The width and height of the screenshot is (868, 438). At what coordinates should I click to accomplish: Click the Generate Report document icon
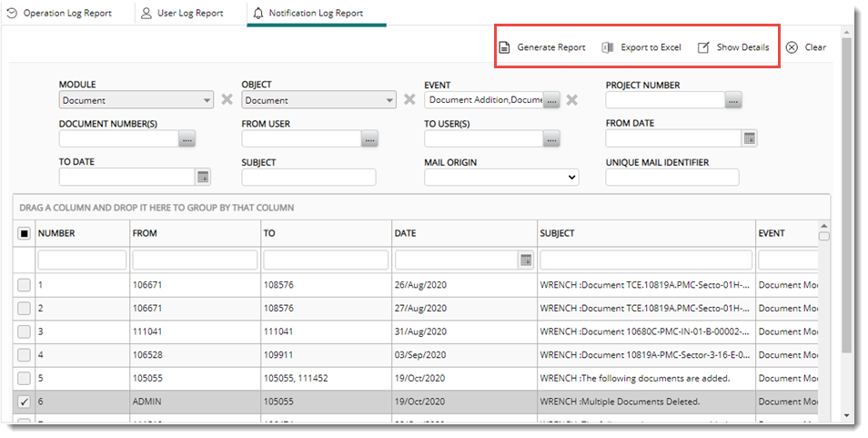(x=504, y=47)
